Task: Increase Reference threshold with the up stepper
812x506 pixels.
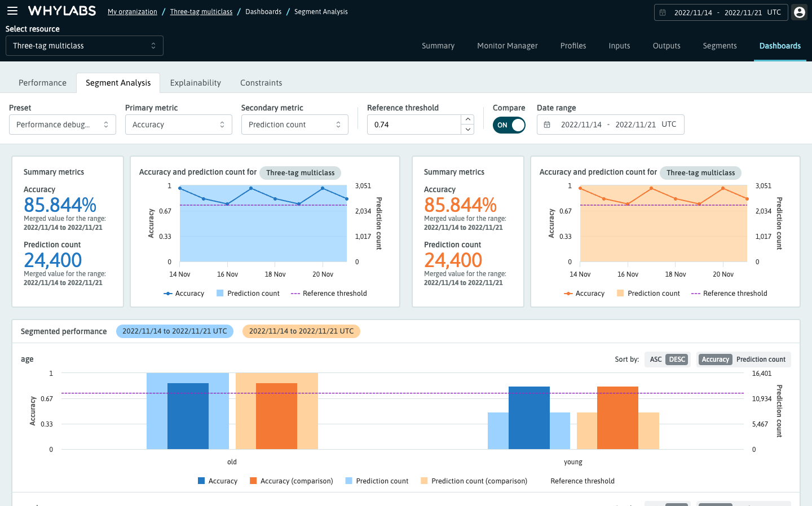Action: coord(467,119)
